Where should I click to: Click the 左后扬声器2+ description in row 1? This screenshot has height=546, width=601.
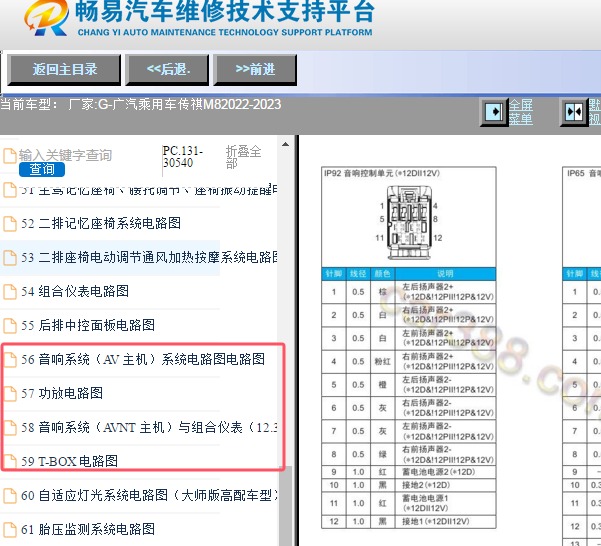(x=445, y=292)
